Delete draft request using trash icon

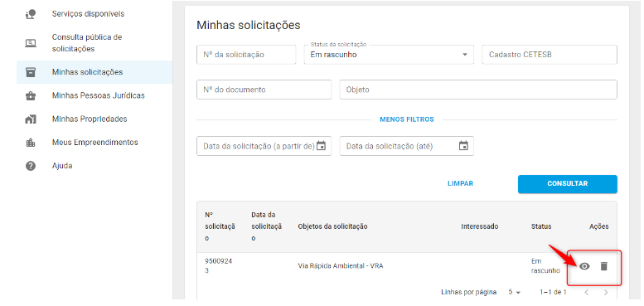[x=603, y=266]
